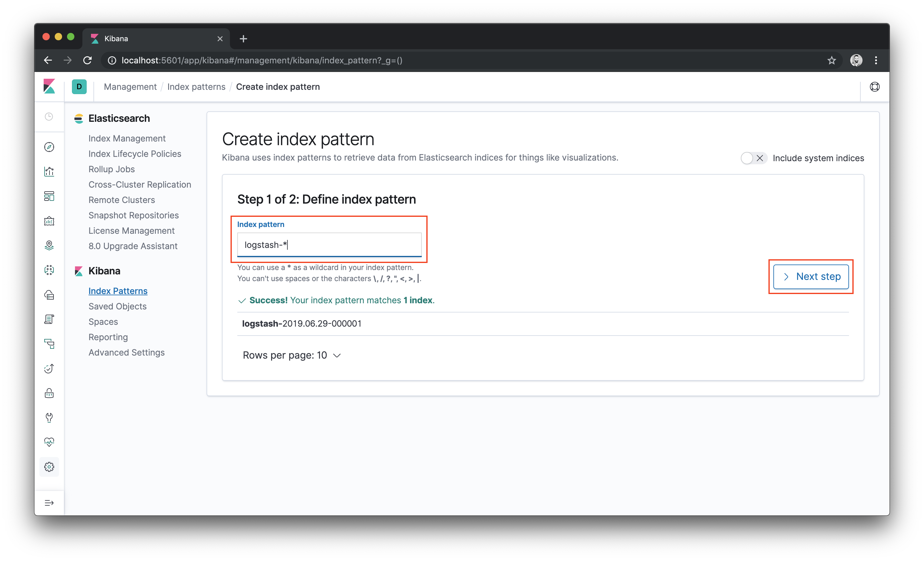Image resolution: width=924 pixels, height=561 pixels.
Task: Open Spaces settings
Action: pos(103,322)
